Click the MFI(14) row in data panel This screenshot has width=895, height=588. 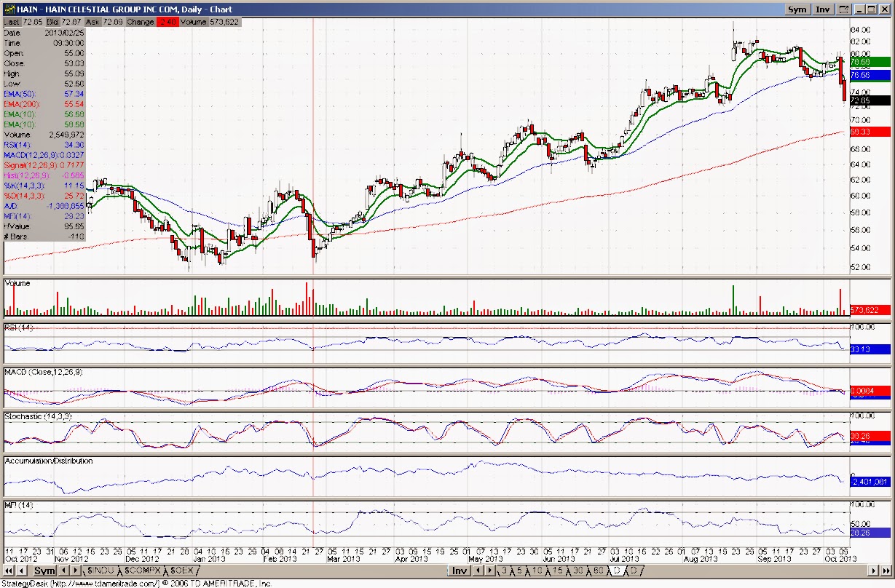pyautogui.click(x=44, y=216)
